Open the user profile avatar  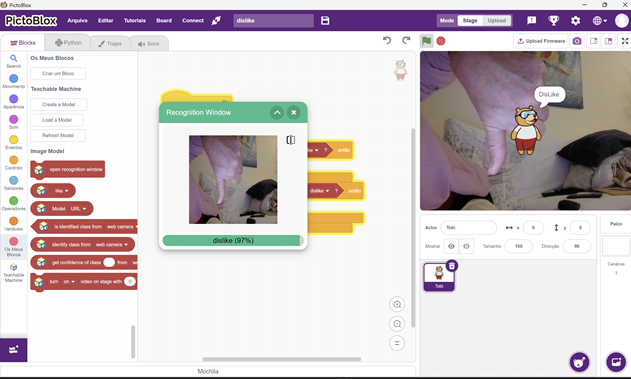[622, 21]
